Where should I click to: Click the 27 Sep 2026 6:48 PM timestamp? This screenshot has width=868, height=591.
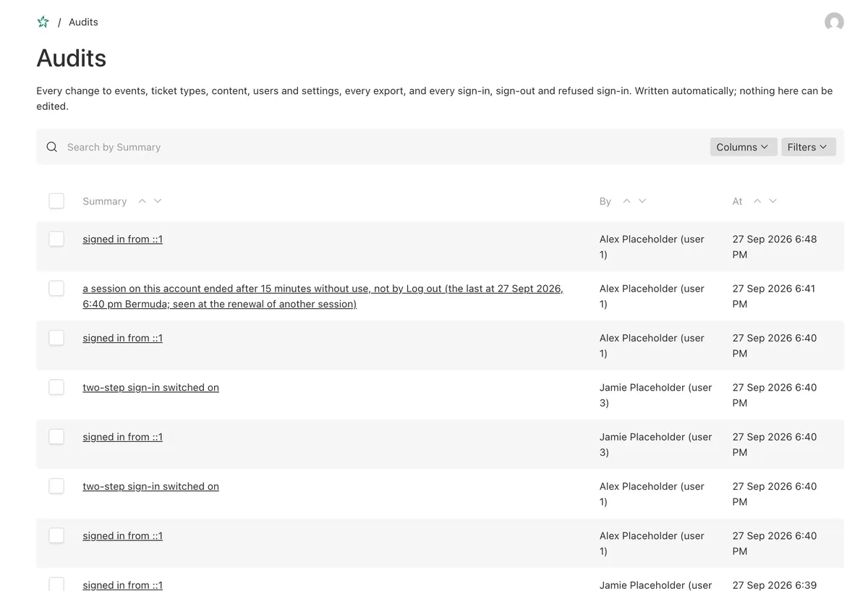pos(774,247)
